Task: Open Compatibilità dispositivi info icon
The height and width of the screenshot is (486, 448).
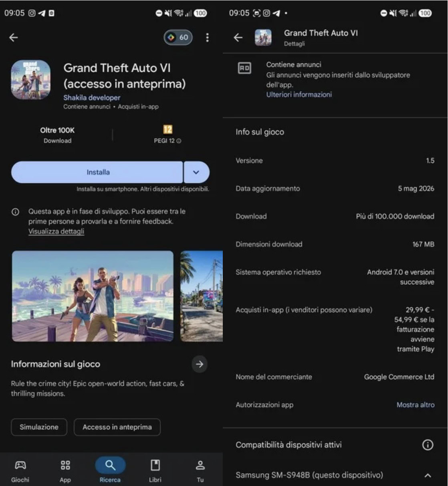Action: 428,445
